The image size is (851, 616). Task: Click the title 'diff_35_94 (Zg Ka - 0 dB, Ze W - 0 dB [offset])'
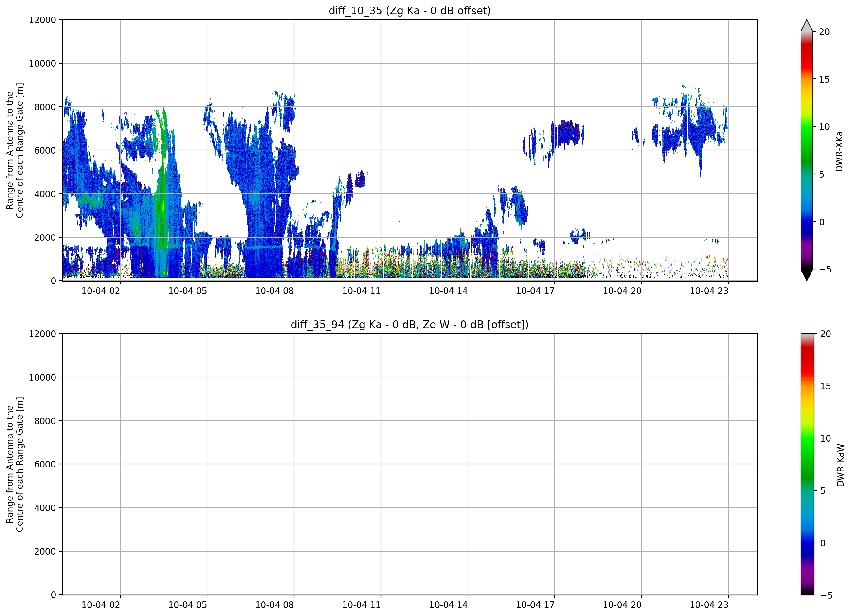[409, 325]
